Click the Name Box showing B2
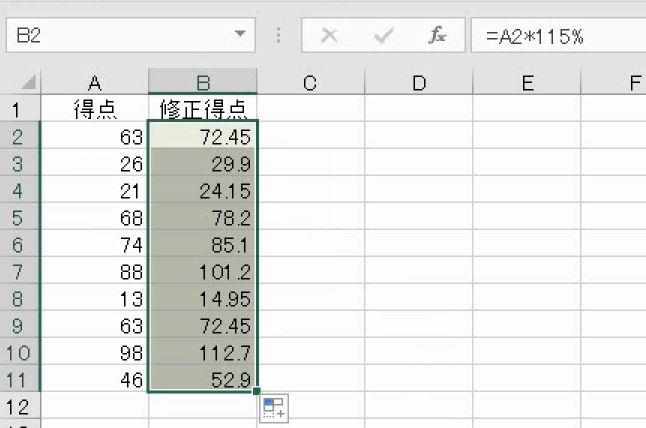Viewport: 646px width, 428px height. point(131,35)
